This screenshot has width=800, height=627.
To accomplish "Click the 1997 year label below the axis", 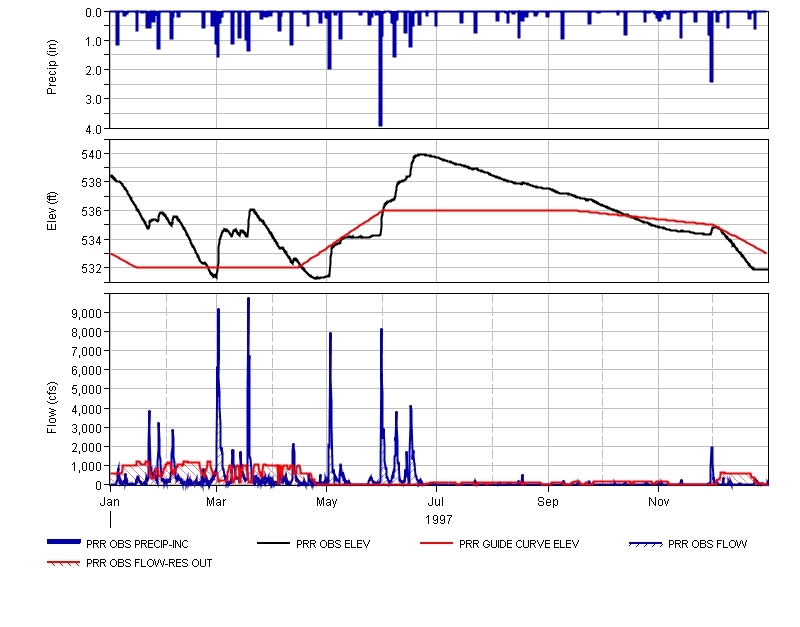I will [437, 520].
